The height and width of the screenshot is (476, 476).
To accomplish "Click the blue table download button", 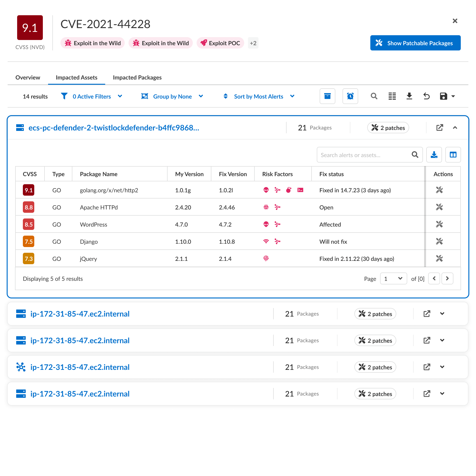I will click(434, 155).
